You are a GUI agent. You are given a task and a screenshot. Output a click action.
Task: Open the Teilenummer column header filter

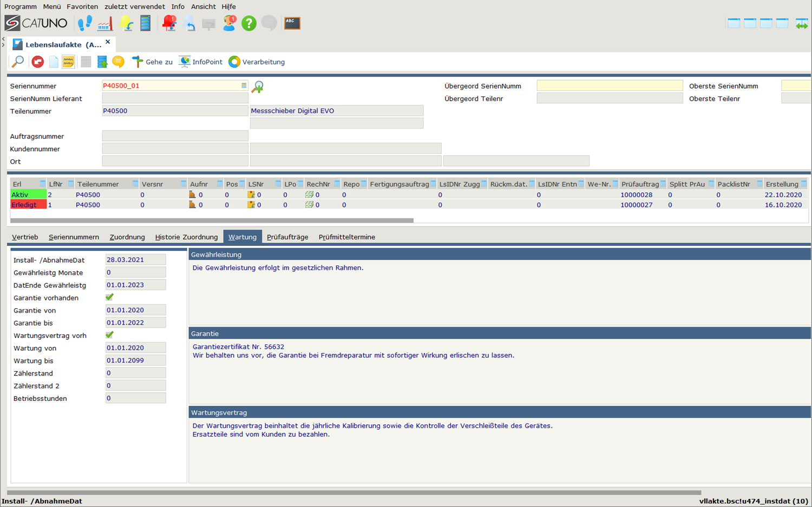coord(135,184)
